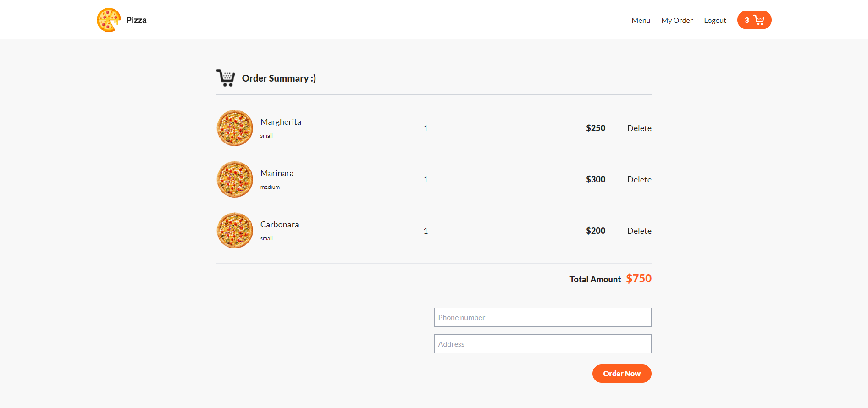Click Logout in the top navigation
Screen dimensions: 868x408
pyautogui.click(x=715, y=20)
